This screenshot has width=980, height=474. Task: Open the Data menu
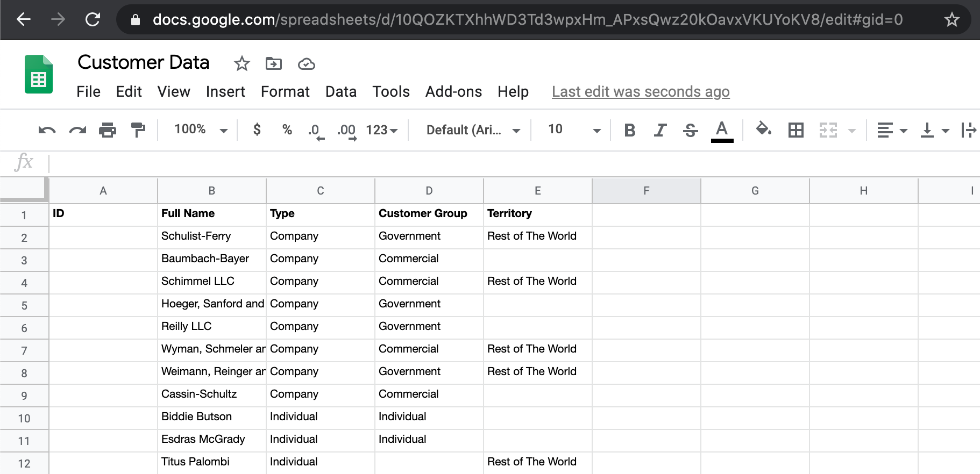(340, 92)
